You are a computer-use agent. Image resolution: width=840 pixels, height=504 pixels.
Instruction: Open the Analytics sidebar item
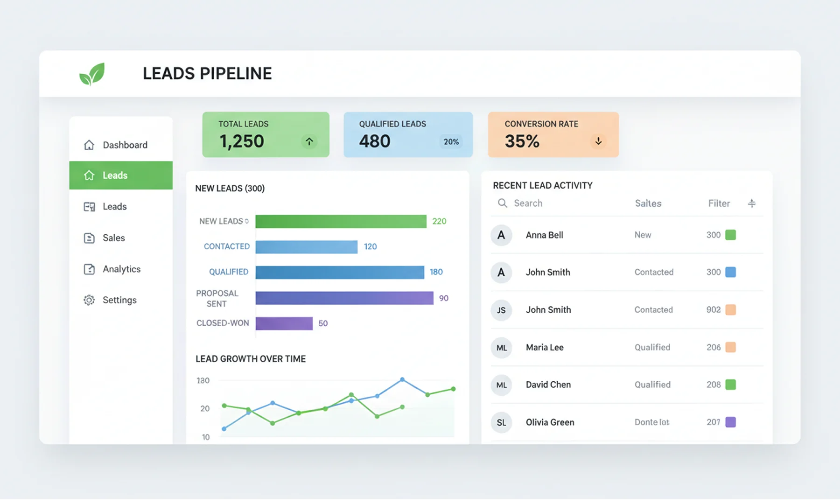tap(121, 269)
